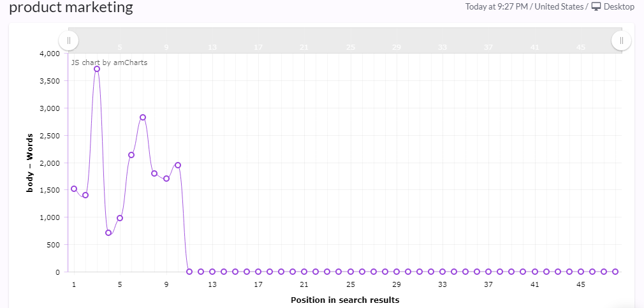Click the data point at position 10
This screenshot has width=644, height=308.
(x=178, y=165)
